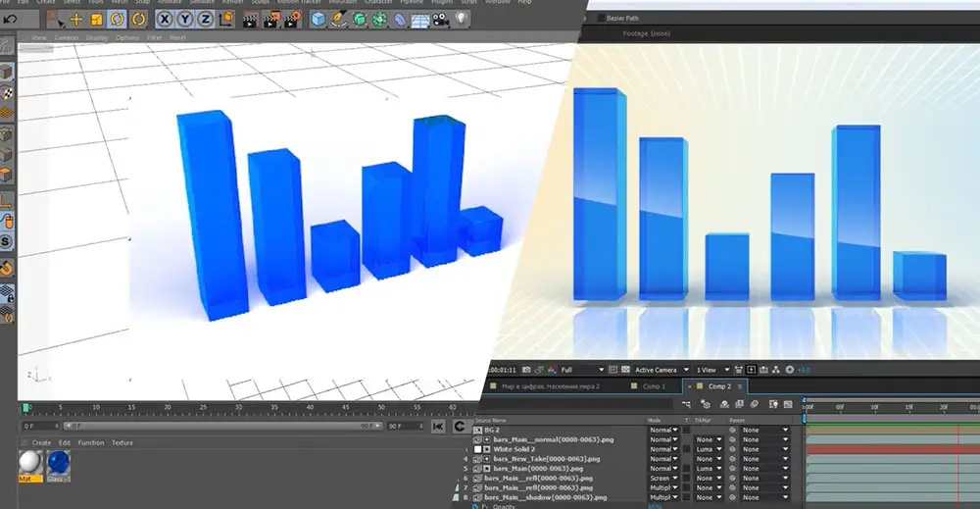Viewport: 980px width, 509px height.
Task: Select the blue Glass material thumbnail
Action: point(58,466)
